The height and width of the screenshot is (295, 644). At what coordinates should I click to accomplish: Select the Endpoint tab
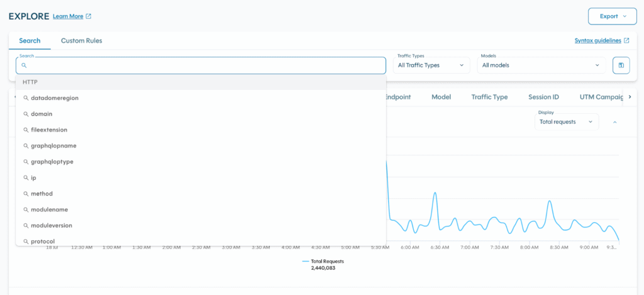(x=397, y=97)
